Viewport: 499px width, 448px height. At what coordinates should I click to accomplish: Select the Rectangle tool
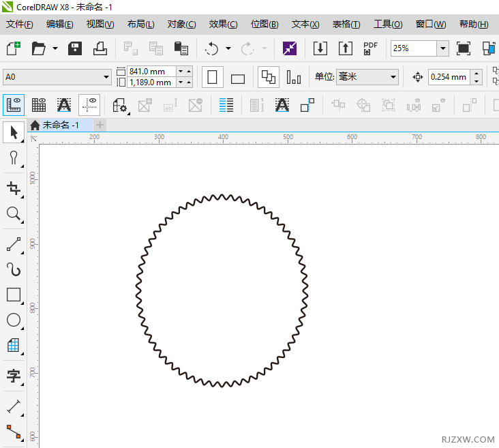(x=13, y=295)
